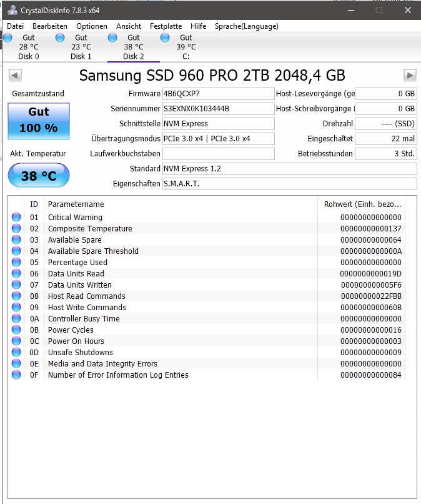The image size is (421, 504).
Task: Click the Eingeschaltet value 22 mal
Action: click(385, 139)
